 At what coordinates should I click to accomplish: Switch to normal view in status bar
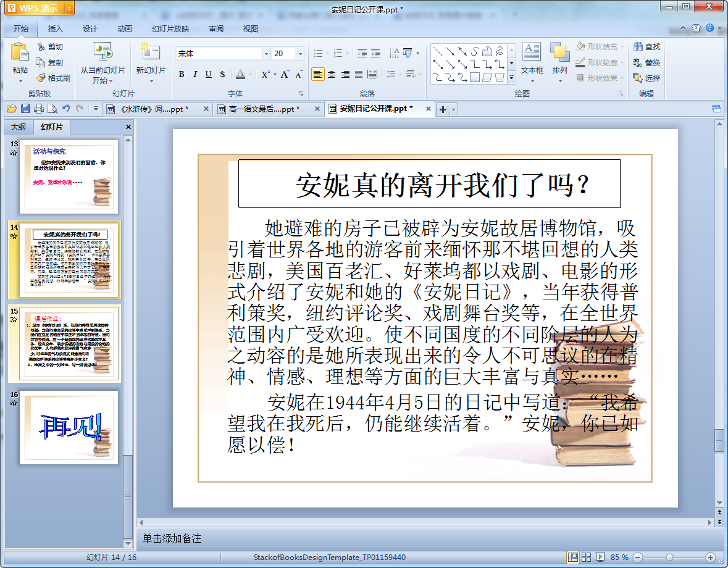(573, 558)
